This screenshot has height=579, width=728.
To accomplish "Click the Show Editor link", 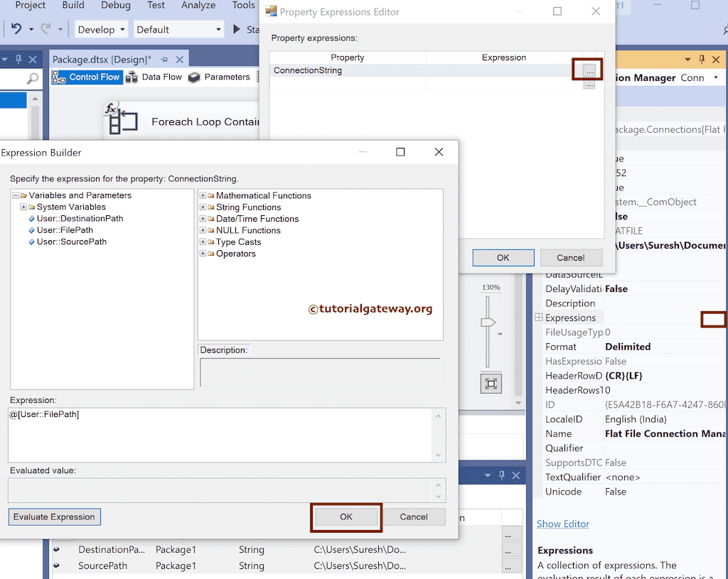I will 563,524.
